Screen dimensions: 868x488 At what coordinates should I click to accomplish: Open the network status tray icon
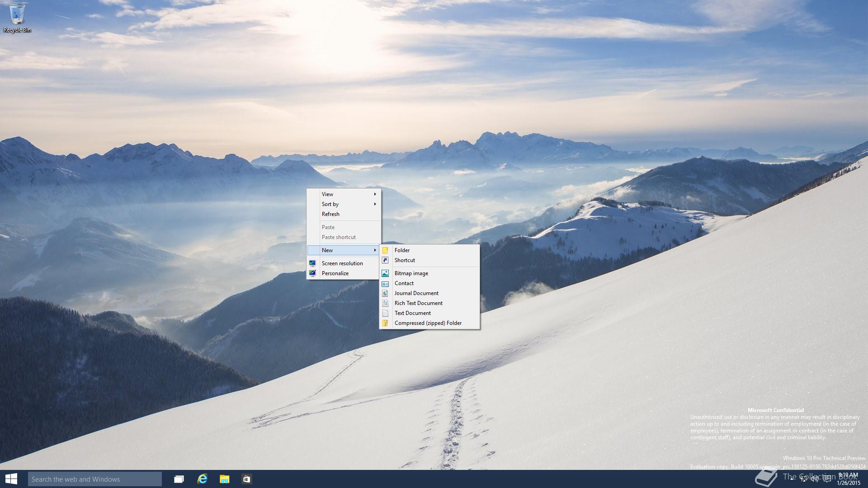point(804,479)
